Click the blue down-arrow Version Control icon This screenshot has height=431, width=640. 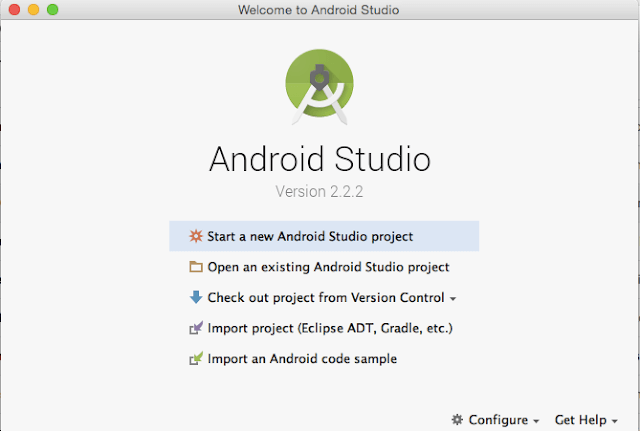point(196,297)
